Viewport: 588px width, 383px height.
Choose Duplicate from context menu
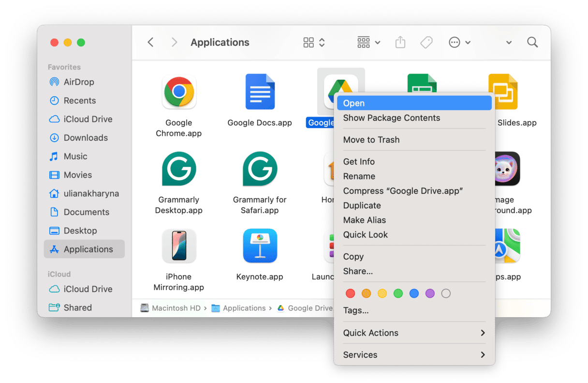pos(414,206)
